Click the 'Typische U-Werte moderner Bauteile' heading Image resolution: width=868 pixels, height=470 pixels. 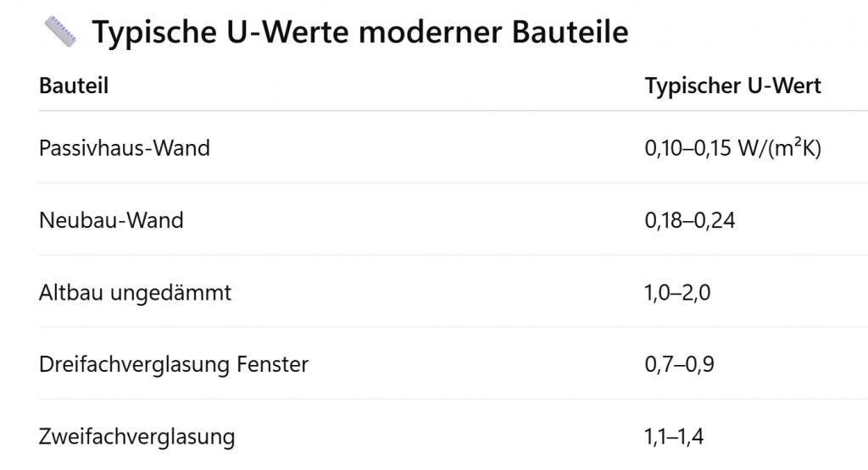[x=360, y=32]
